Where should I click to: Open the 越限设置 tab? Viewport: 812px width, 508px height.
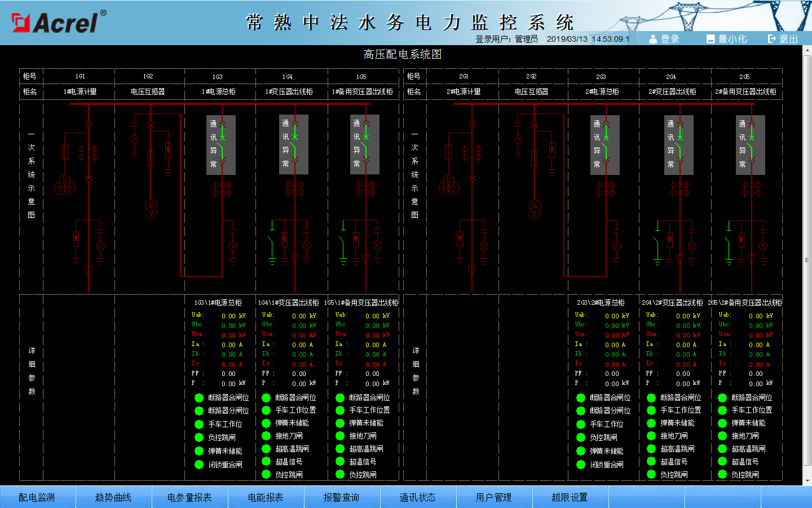click(x=570, y=497)
